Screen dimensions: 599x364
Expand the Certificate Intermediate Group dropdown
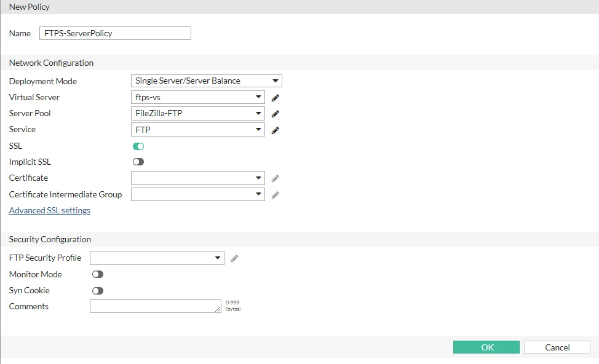click(198, 194)
